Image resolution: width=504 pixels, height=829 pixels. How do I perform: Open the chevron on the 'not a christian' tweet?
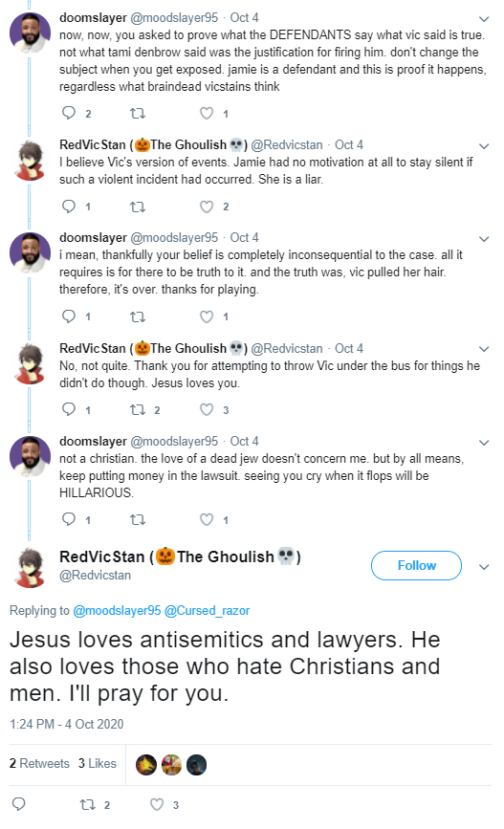483,443
